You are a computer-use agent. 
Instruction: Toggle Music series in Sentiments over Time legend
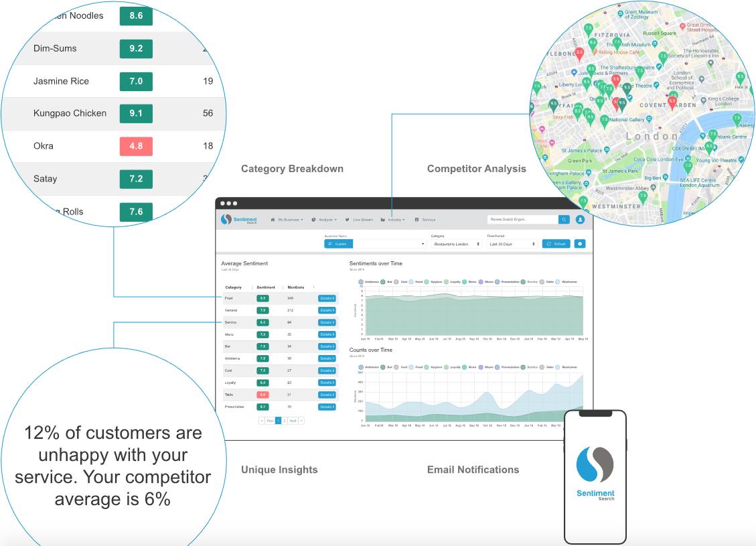[x=486, y=281]
